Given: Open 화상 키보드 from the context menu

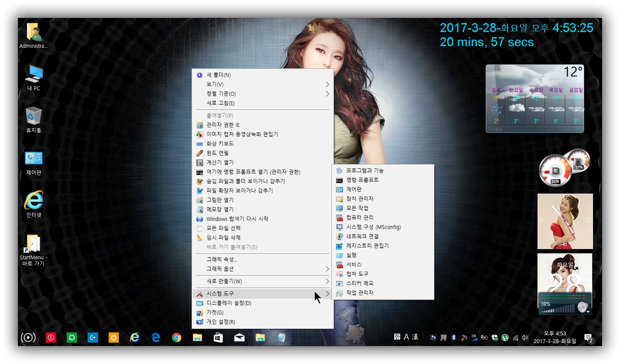Looking at the screenshot, I should pyautogui.click(x=263, y=144).
